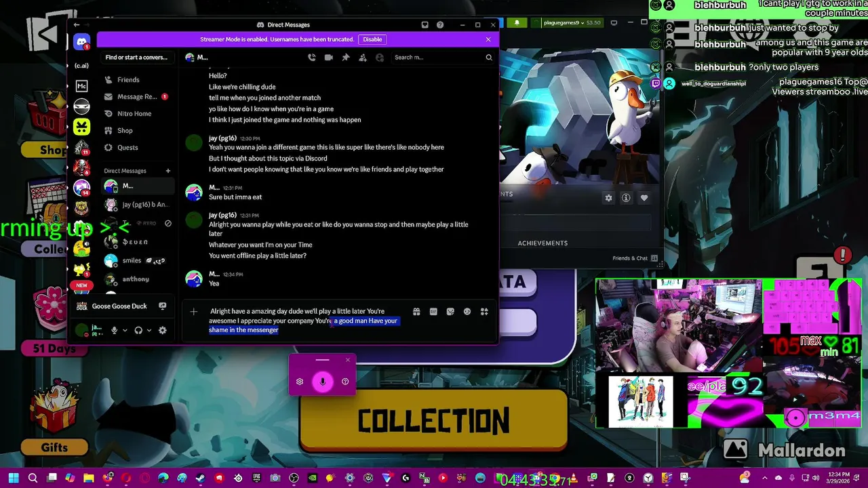868x488 pixels.
Task: Open settings on voice typing popup
Action: coord(300,382)
